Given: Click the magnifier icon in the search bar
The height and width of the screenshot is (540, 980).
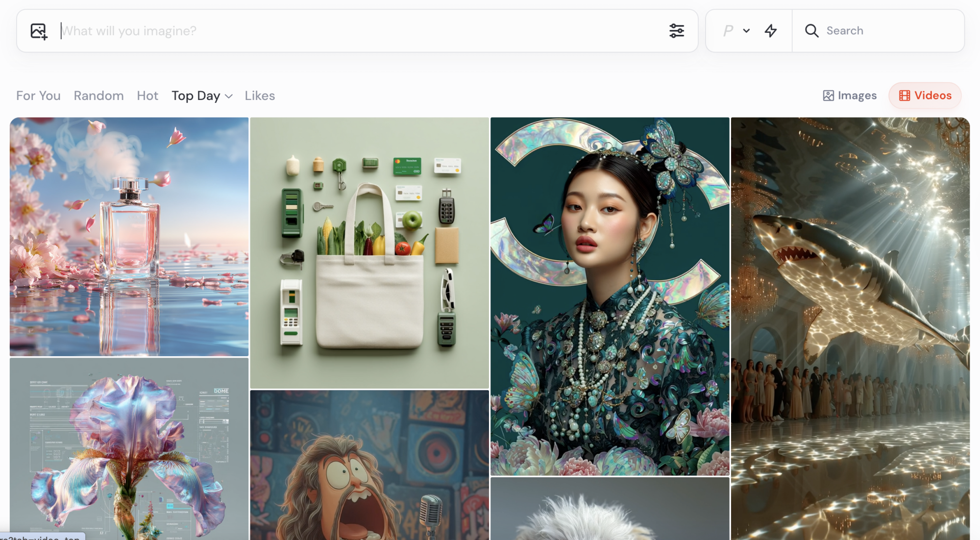Looking at the screenshot, I should pos(811,30).
